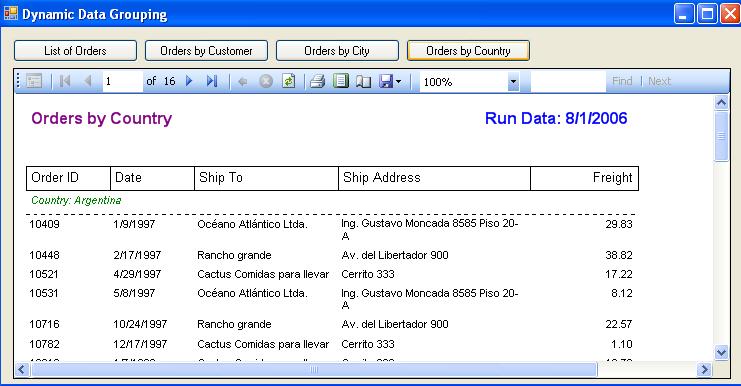741x386 pixels.
Task: Click the Next search link
Action: click(x=659, y=81)
